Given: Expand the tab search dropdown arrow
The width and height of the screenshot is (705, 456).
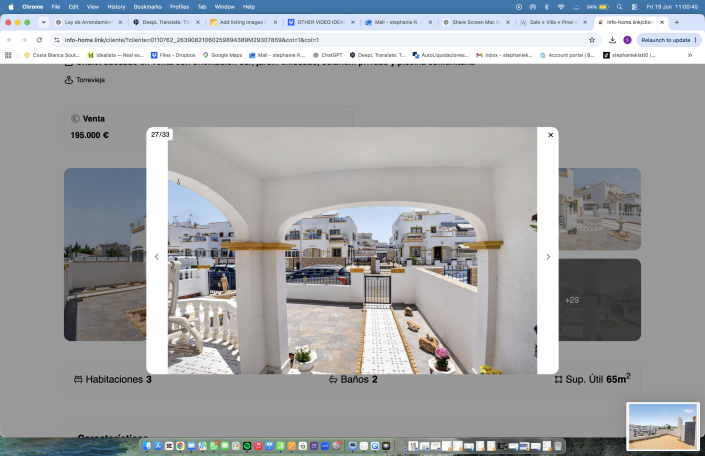Looking at the screenshot, I should pyautogui.click(x=44, y=22).
